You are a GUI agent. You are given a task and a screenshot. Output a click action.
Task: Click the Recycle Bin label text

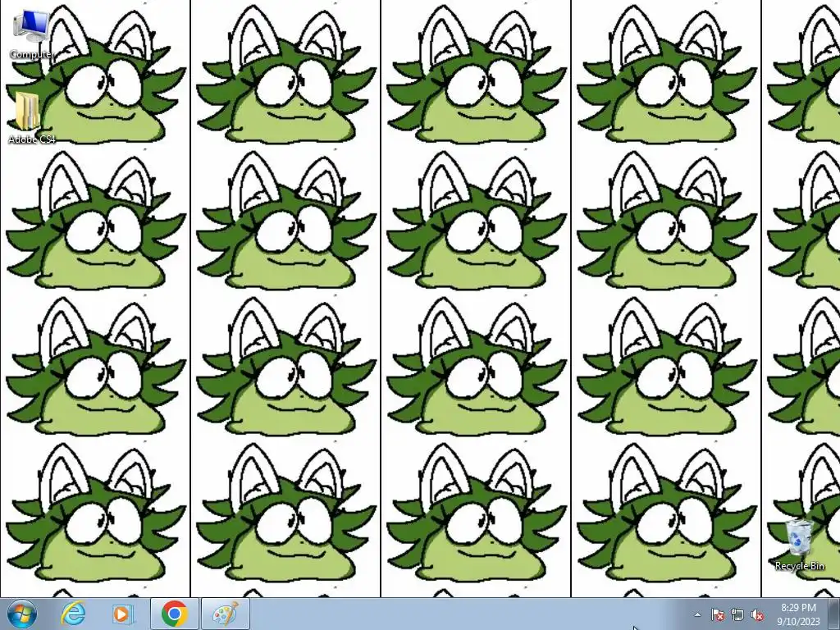800,566
